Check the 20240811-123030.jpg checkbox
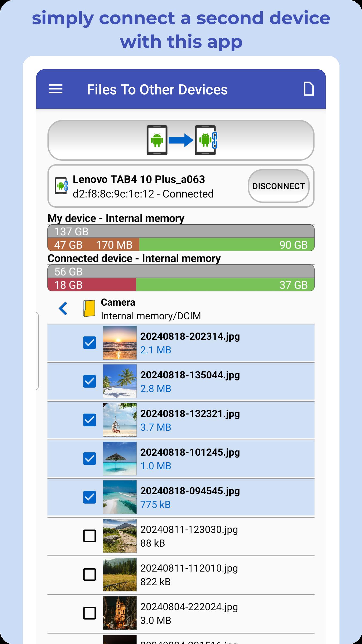Screen dimensions: 362x644 click(x=90, y=536)
